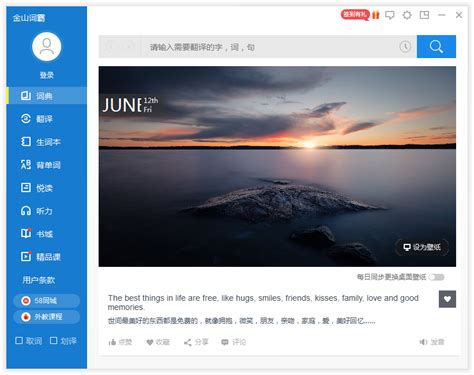The width and height of the screenshot is (474, 375).
Task: Open the feedback message icon in title bar
Action: pos(390,15)
